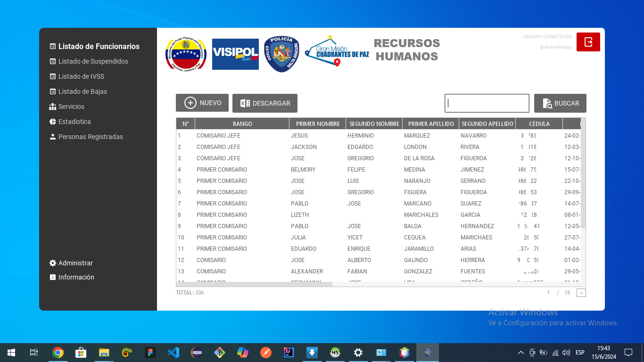644x362 pixels.
Task: Select the row for COMISARIO JEFE JESUS MARQUEZ
Action: pos(330,135)
